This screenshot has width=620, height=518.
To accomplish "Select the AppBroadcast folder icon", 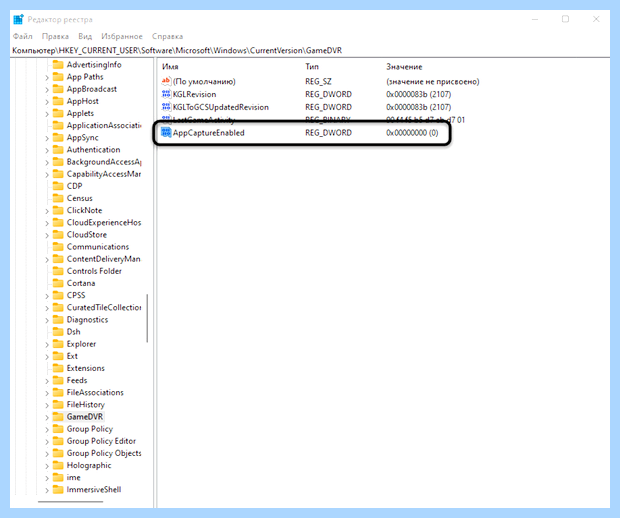I will (x=58, y=89).
